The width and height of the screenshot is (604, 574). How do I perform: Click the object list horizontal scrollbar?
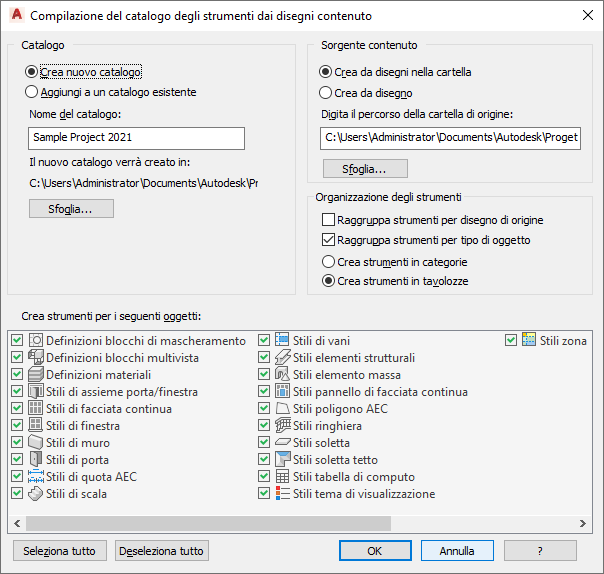coord(208,523)
